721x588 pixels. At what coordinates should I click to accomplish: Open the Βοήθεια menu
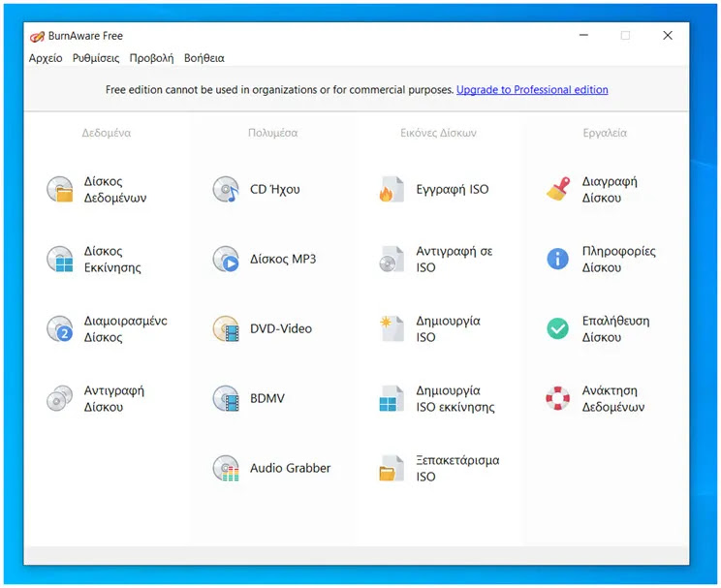click(x=204, y=58)
